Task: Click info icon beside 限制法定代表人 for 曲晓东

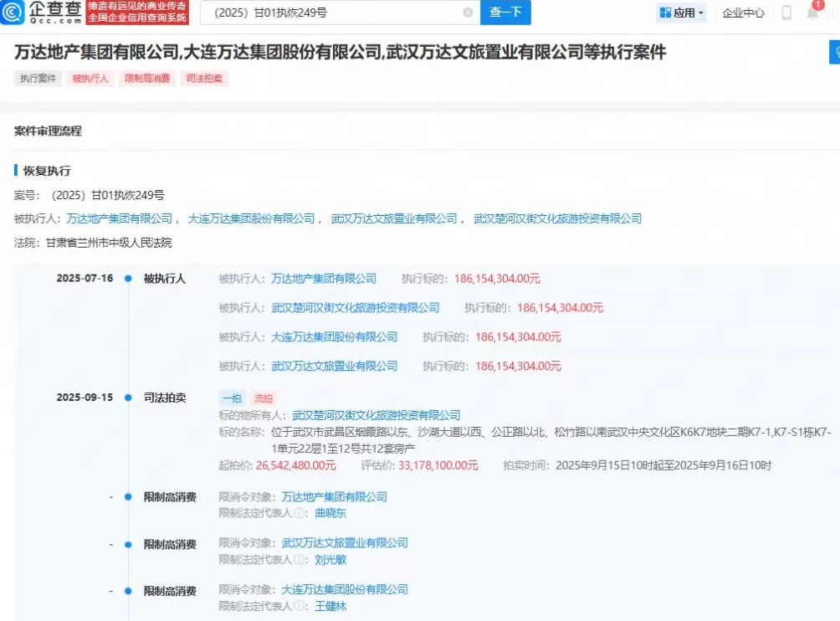Action: (x=299, y=513)
